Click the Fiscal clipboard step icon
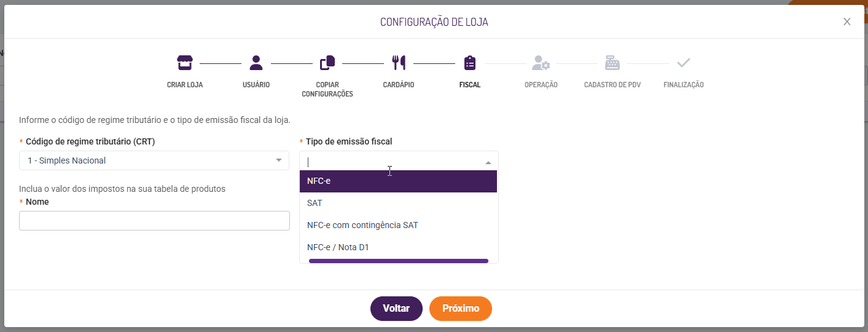Viewport: 868px width, 332px height. (470, 63)
